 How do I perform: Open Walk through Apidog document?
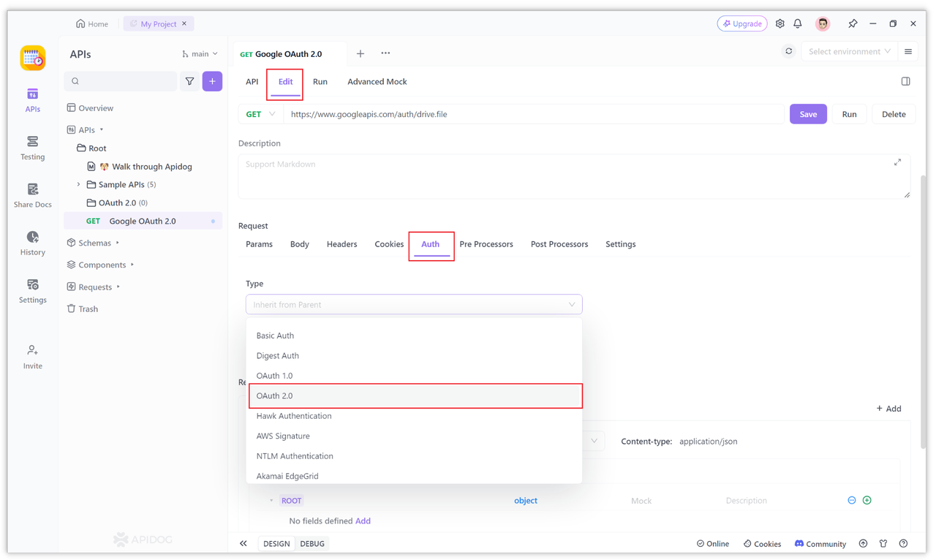click(x=143, y=166)
